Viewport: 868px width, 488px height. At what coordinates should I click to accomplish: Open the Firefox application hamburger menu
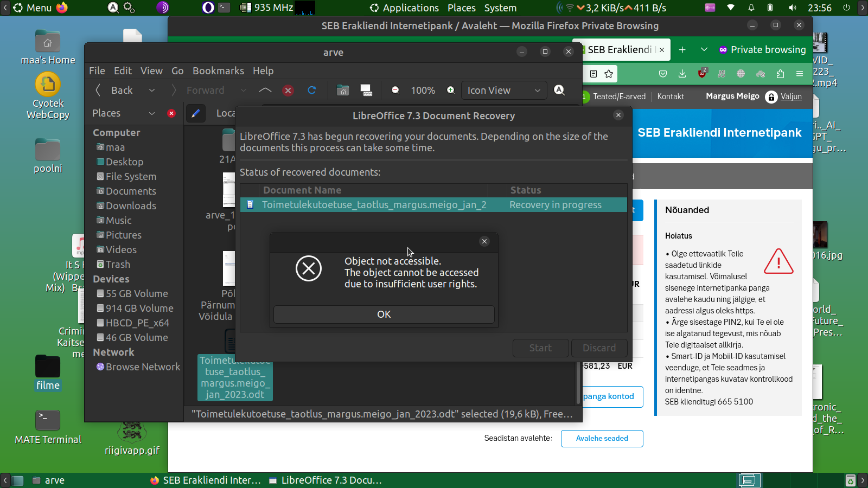click(800, 74)
